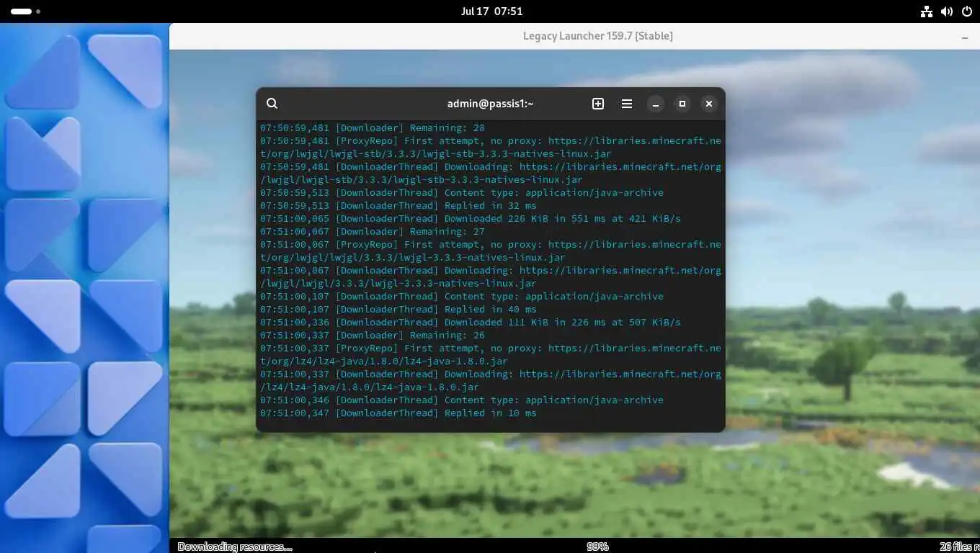980x553 pixels.
Task: Click the Legacy Launcher 159.7 [Stable] title
Action: tap(598, 36)
